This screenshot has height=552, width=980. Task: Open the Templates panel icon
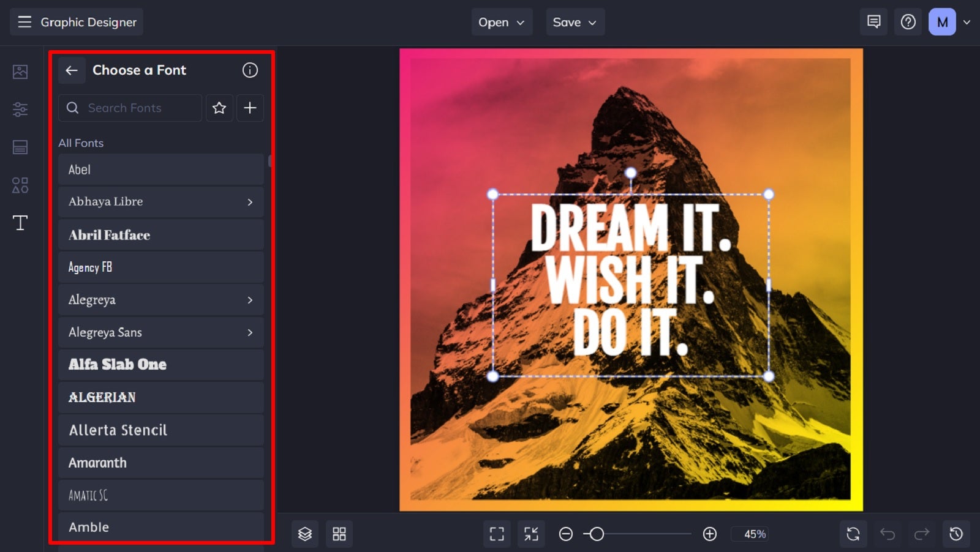[x=20, y=147]
